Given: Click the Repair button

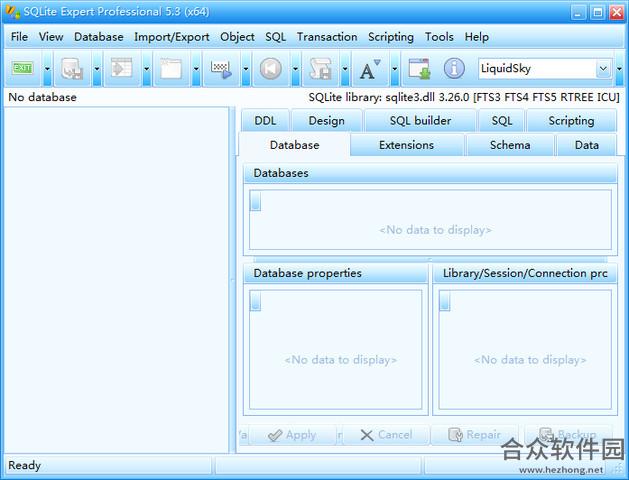Looking at the screenshot, I should (x=474, y=435).
